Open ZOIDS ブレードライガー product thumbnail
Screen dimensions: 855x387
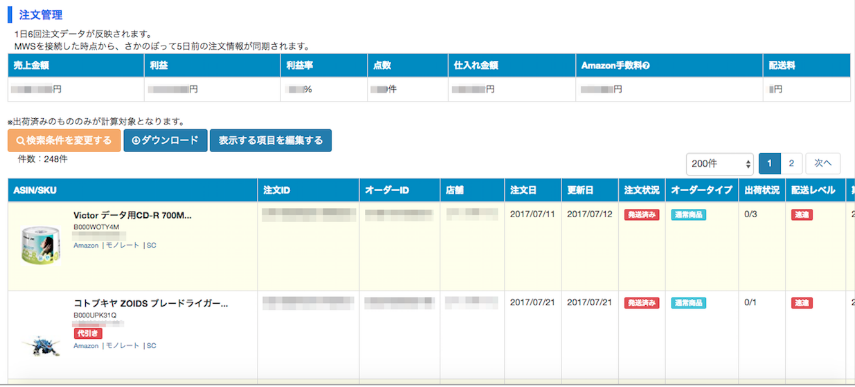click(x=41, y=347)
